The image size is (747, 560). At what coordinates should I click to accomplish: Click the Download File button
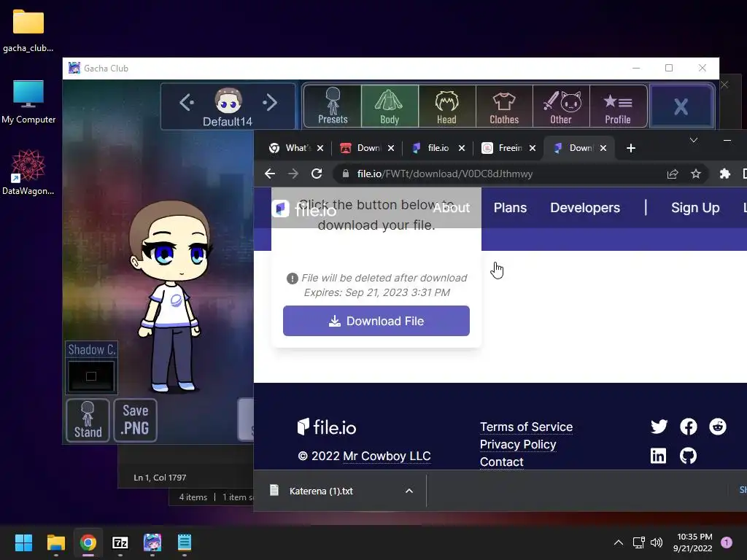[x=376, y=321]
